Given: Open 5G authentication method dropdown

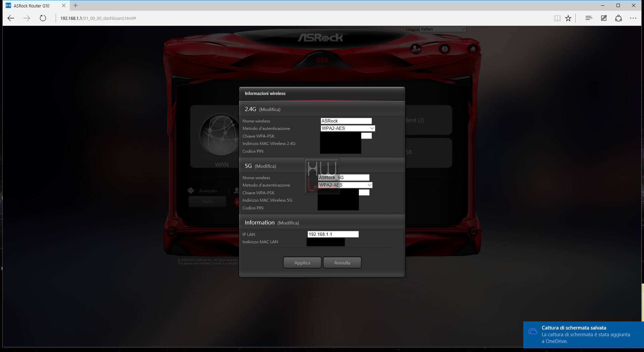Looking at the screenshot, I should coord(345,185).
